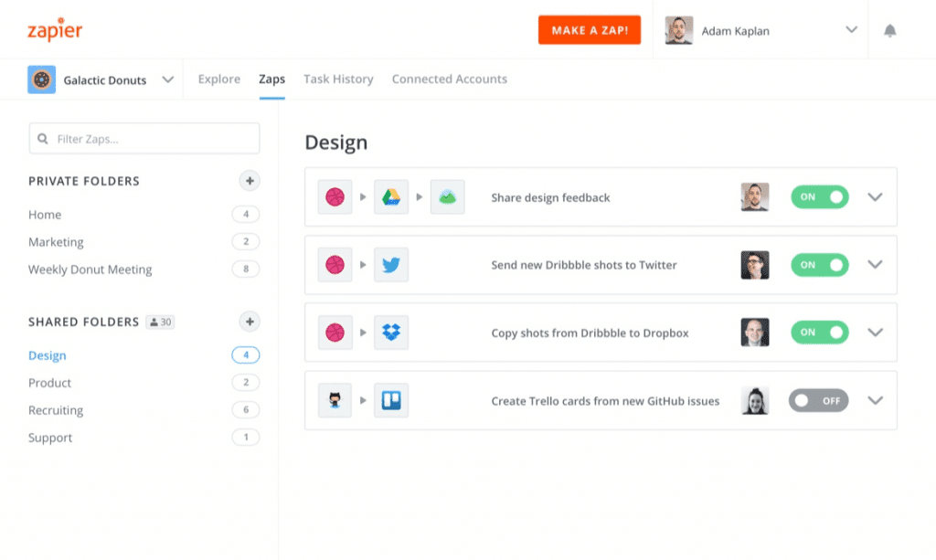
Task: Click the Galactic Donuts team avatar icon
Action: click(41, 79)
